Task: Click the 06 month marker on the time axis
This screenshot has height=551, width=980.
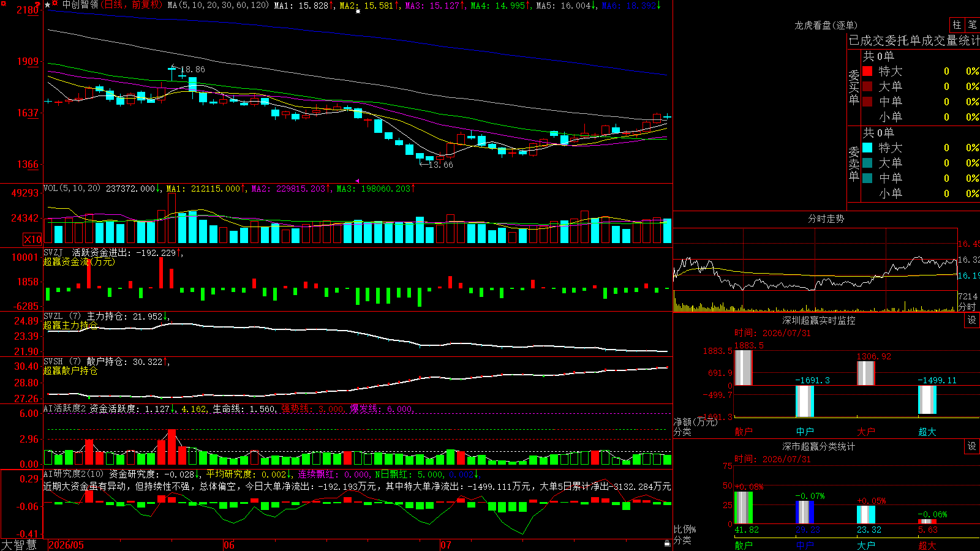Action: coord(229,545)
